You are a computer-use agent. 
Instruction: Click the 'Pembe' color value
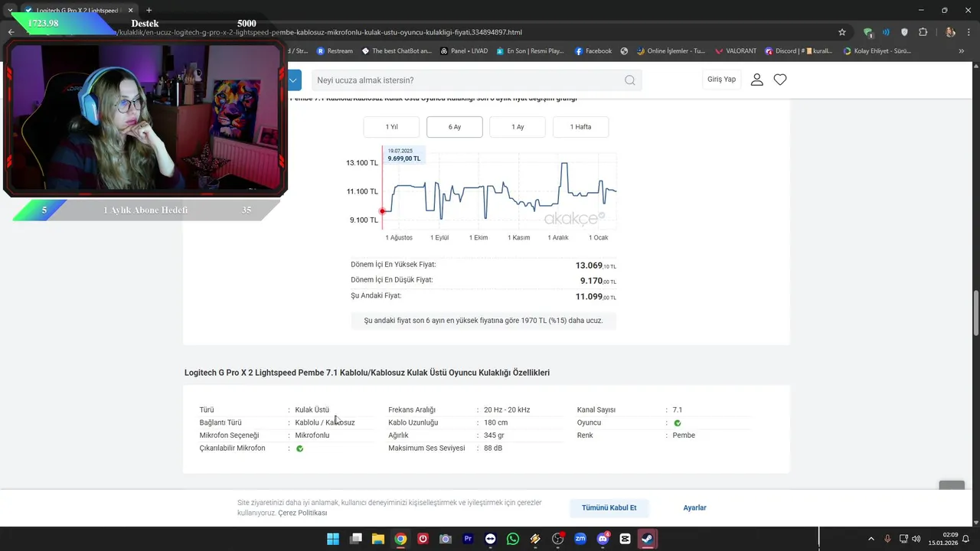[684, 435]
